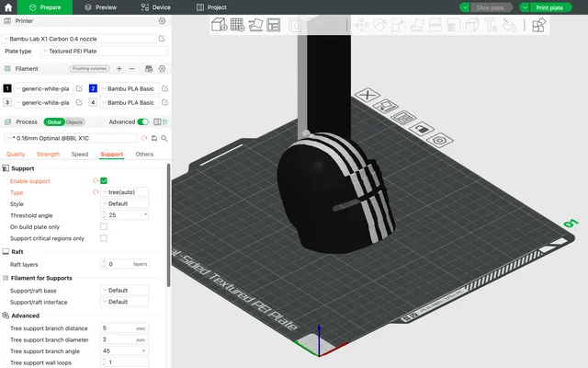
Task: Open the Quality settings tab
Action: (x=16, y=154)
